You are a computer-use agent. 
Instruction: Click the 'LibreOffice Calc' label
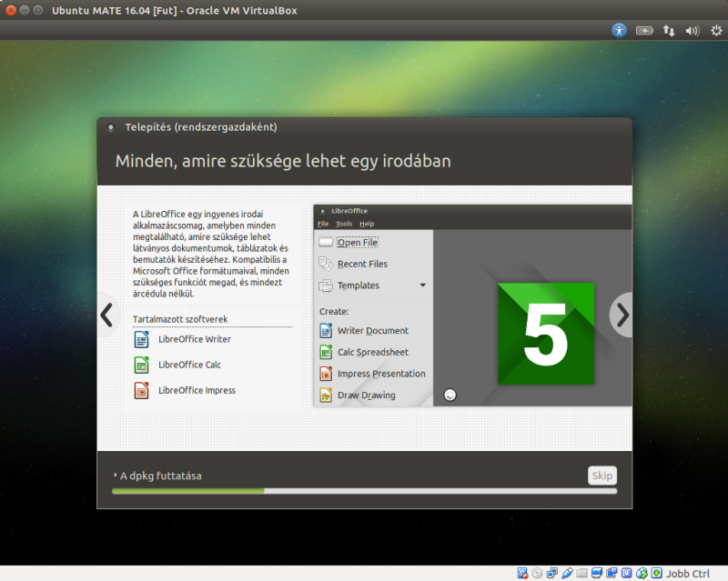pos(189,365)
